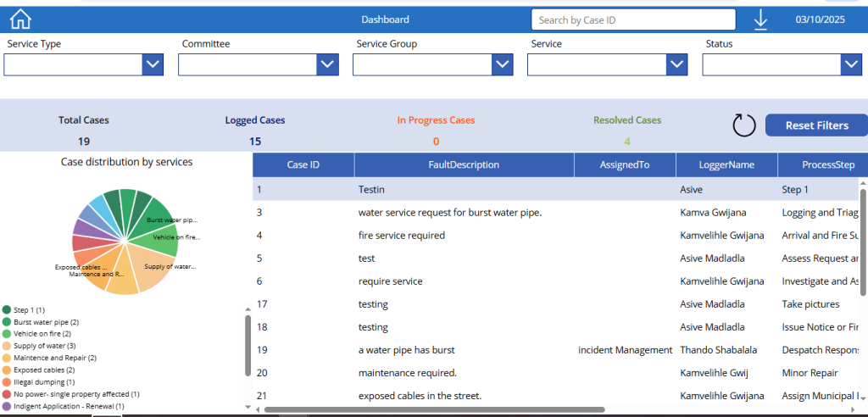The image size is (868, 417).
Task: Expand the Committee dropdown
Action: (327, 64)
